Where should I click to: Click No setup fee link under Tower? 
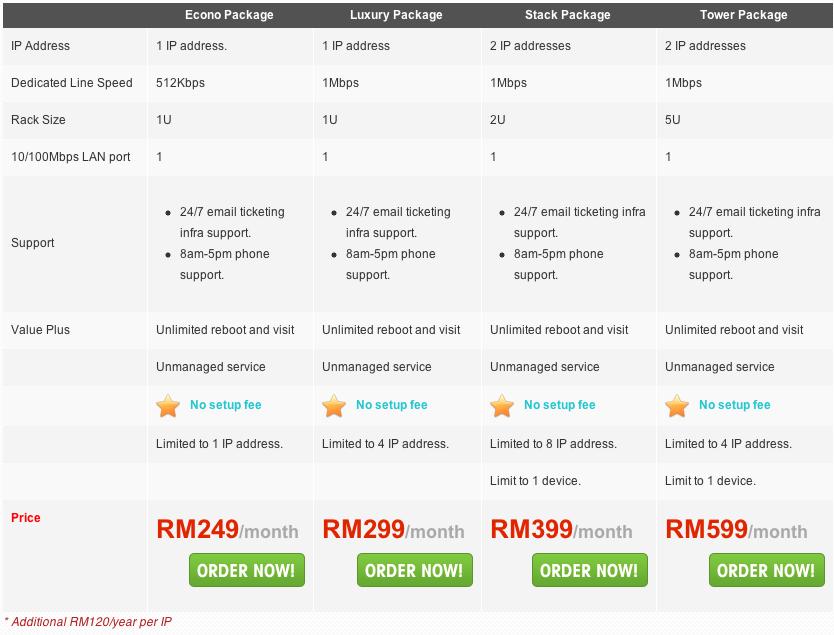click(735, 405)
